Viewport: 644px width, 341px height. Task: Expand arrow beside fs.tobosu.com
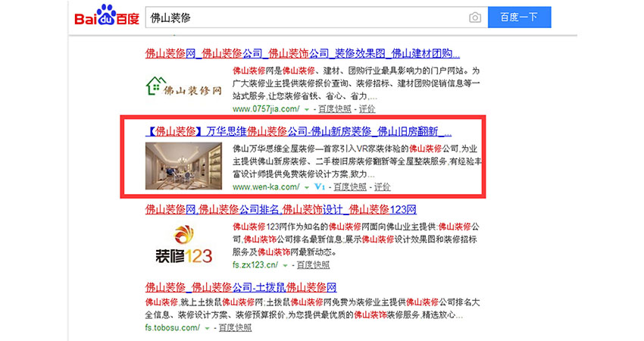click(x=207, y=328)
